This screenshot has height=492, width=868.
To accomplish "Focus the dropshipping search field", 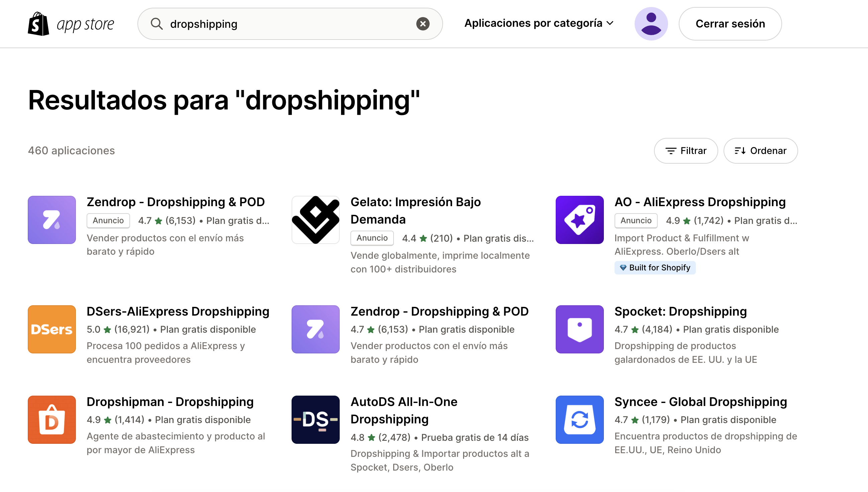I will pyautogui.click(x=290, y=24).
